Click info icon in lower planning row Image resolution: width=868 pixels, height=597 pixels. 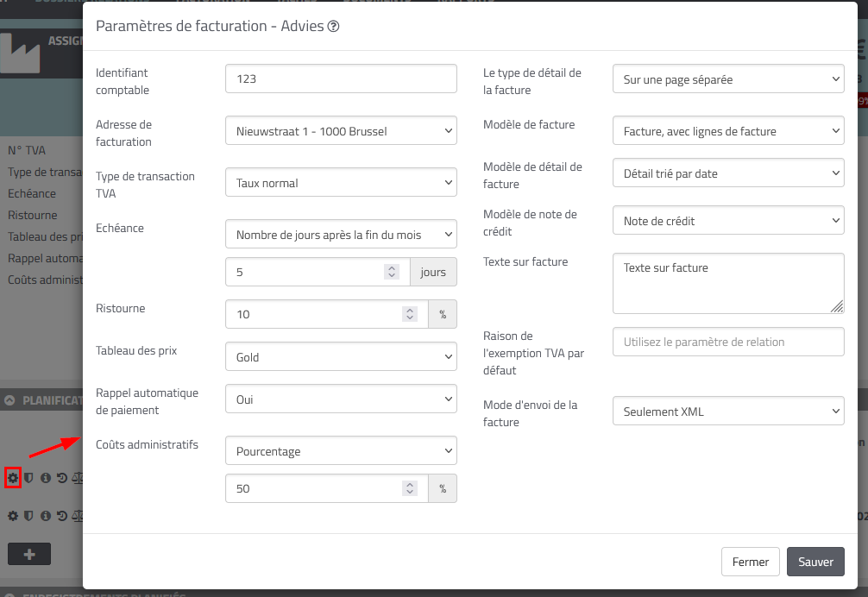pos(46,516)
